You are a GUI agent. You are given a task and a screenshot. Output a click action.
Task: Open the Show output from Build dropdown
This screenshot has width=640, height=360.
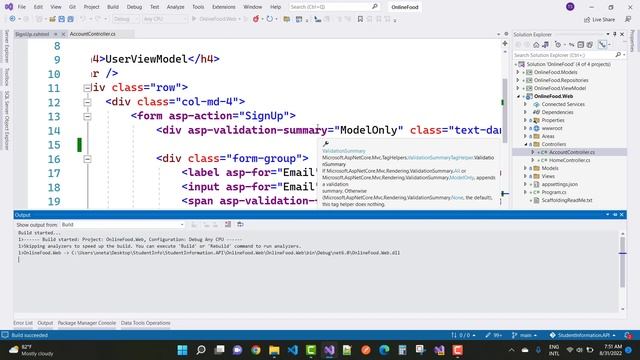122,224
